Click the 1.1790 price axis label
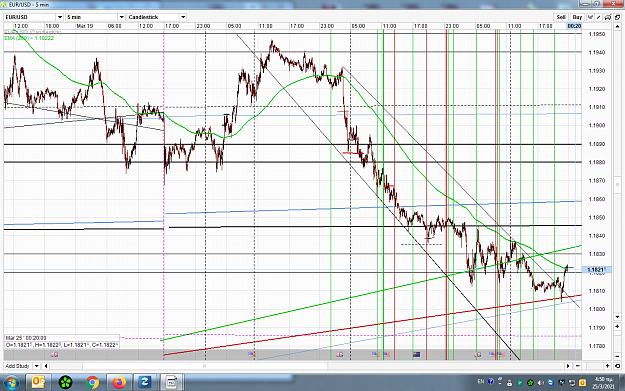 point(597,328)
